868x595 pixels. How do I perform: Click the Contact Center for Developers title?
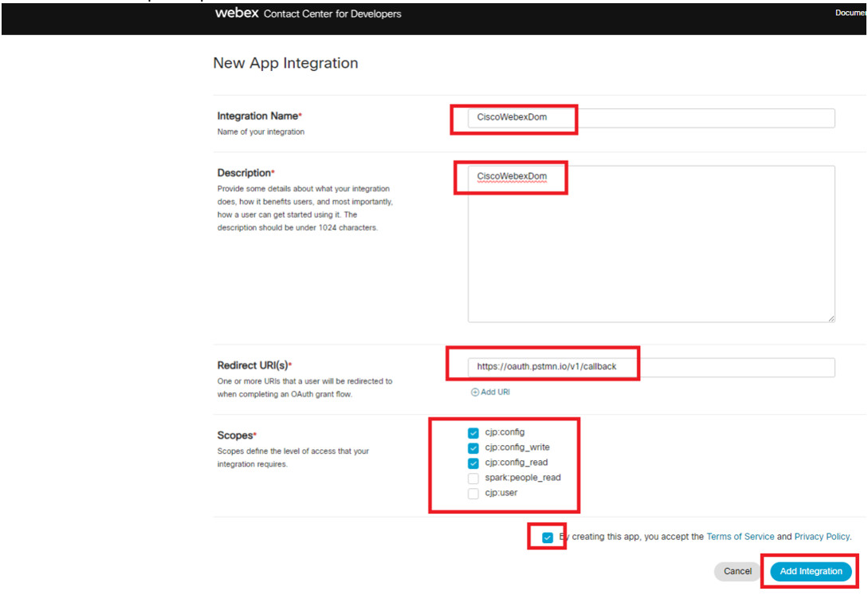[x=332, y=14]
